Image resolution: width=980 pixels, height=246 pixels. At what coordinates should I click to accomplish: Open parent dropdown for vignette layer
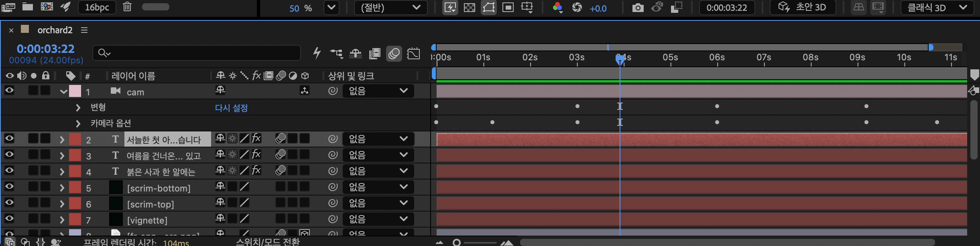pyautogui.click(x=378, y=219)
